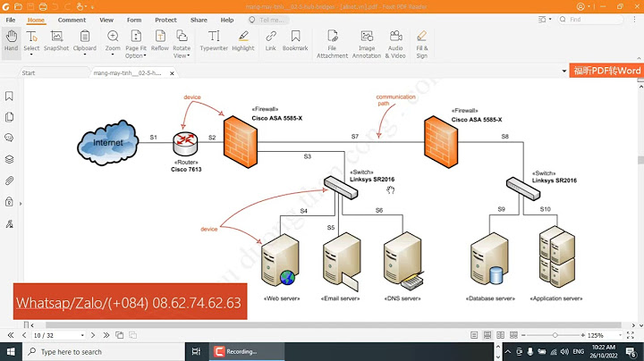Zoom in with plus button
Screen dimensions: 644x361
(x=583, y=335)
